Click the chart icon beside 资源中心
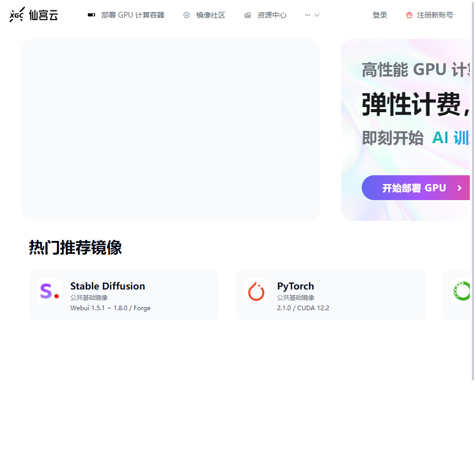476x457 pixels. point(248,15)
